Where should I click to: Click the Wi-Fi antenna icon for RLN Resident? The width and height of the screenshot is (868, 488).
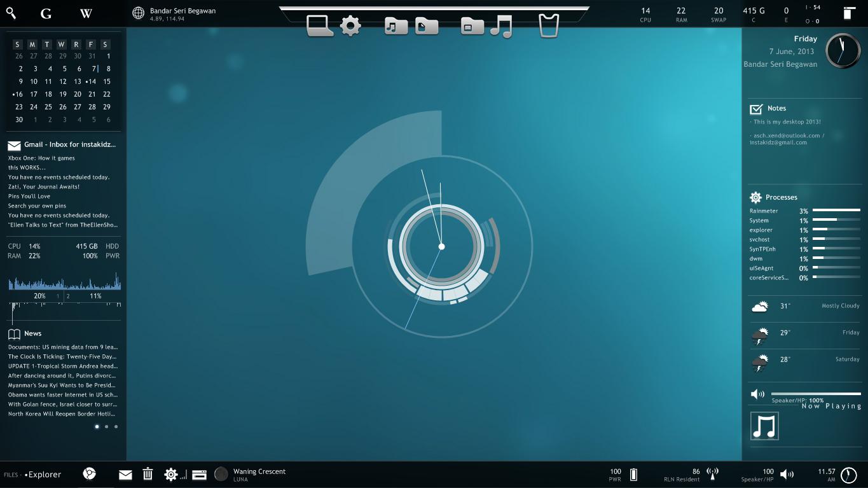[713, 474]
